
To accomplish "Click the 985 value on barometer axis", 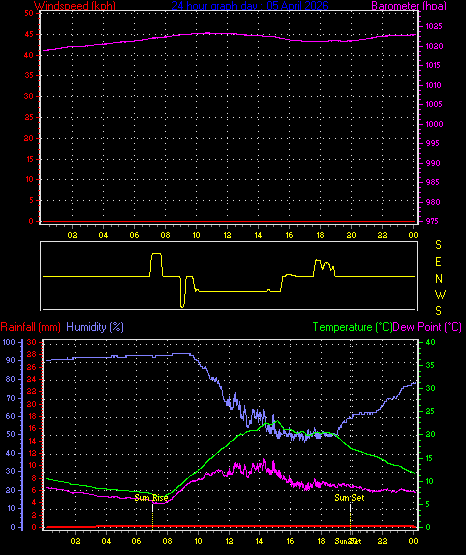I will (433, 182).
